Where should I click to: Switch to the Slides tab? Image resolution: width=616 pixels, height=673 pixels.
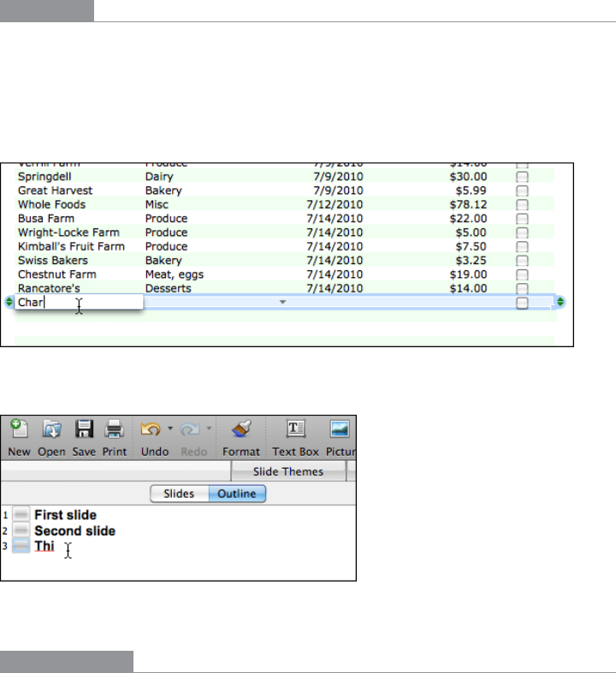179,493
